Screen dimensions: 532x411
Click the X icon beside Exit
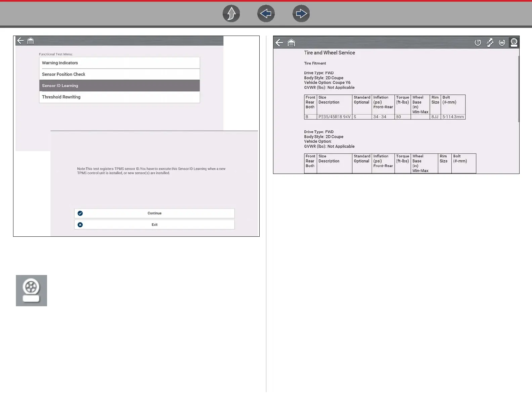[x=80, y=225]
